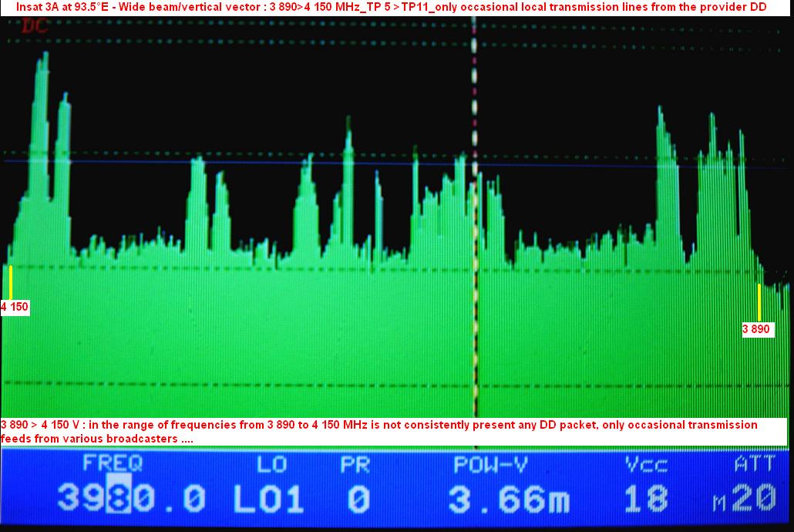Screen dimensions: 794x532
Task: Click the yellow marker line above 3 890
Action: 759,301
